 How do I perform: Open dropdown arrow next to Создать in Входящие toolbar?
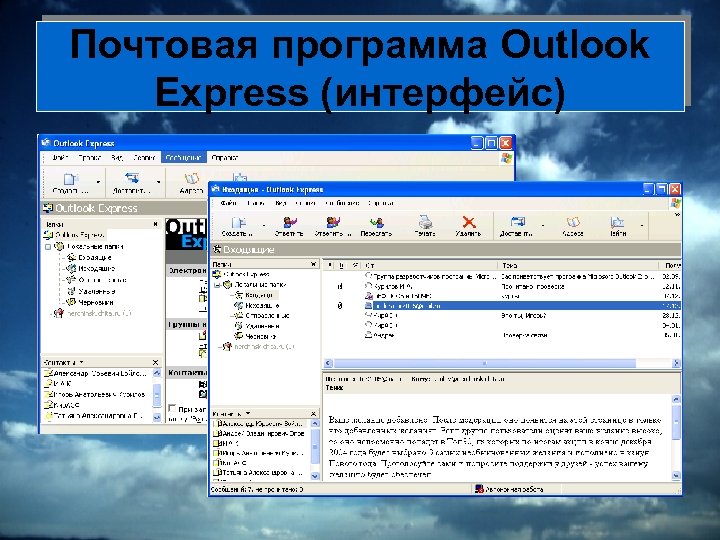click(264, 225)
